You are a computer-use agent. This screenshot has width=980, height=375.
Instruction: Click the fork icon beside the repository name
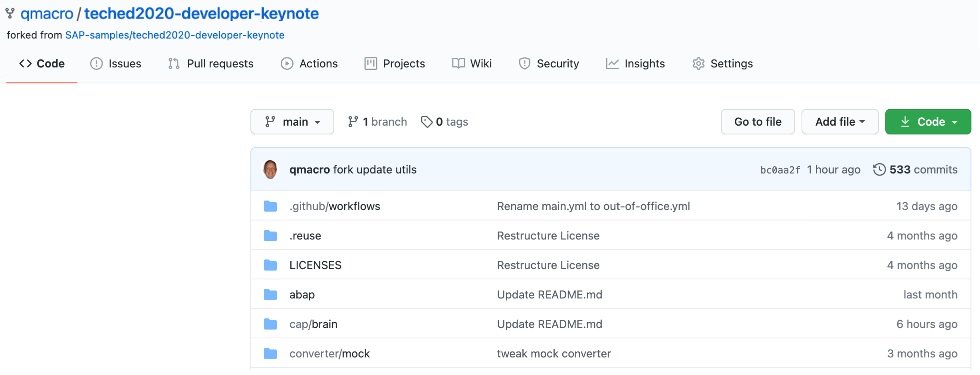(x=10, y=14)
